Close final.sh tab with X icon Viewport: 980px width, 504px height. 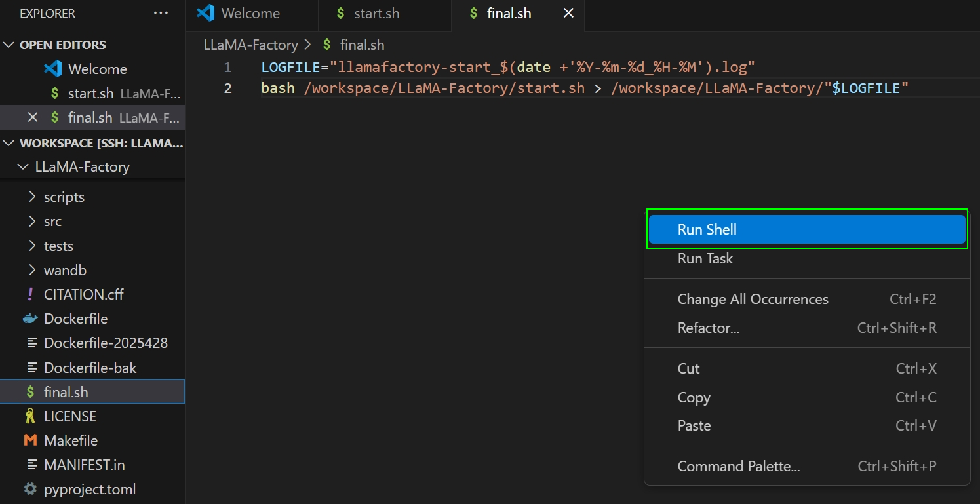pos(568,13)
